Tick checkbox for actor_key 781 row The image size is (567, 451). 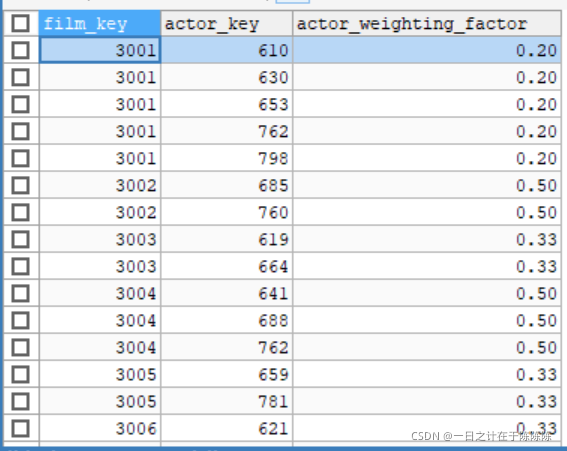pyautogui.click(x=20, y=401)
